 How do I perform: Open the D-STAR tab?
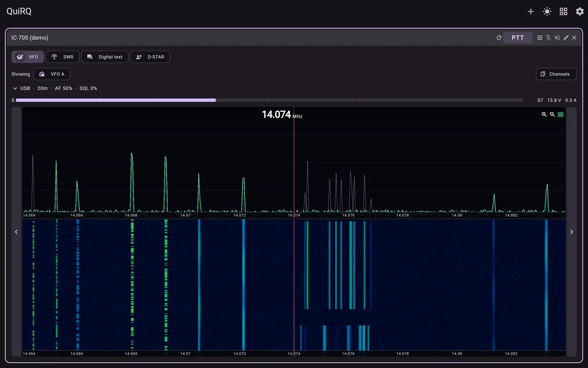(x=150, y=57)
